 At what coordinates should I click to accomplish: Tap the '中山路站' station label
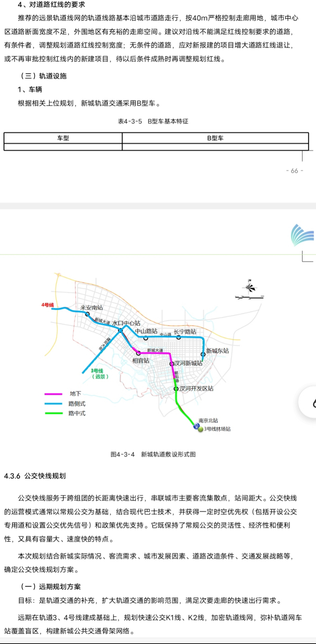click(x=146, y=331)
